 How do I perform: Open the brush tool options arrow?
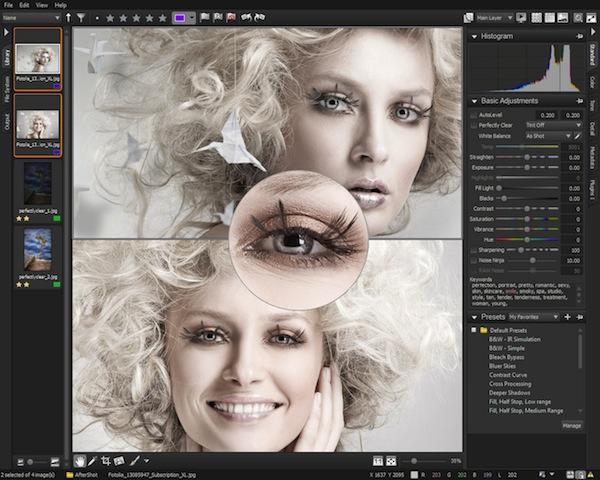click(147, 461)
